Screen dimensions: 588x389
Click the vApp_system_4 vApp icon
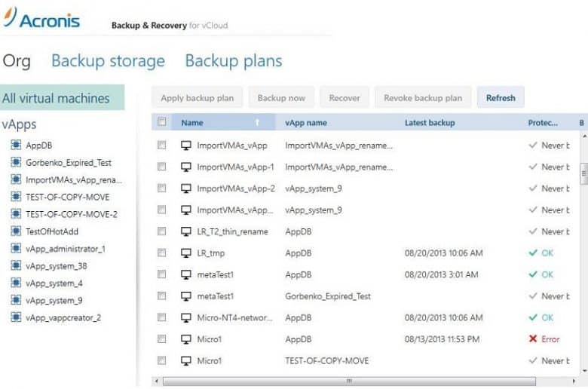[16, 283]
